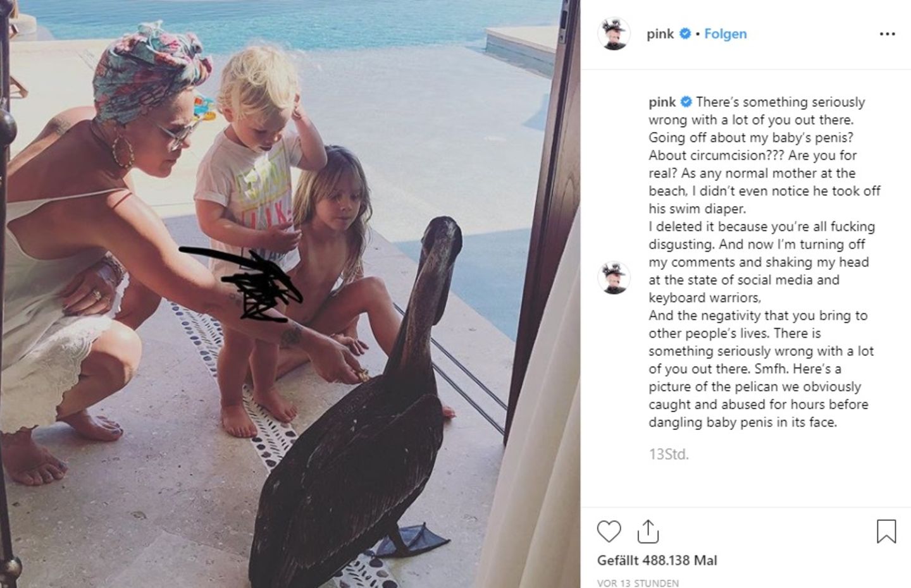Viewport: 911px width, 588px height.
Task: Save the post with the bookmark icon
Action: tap(886, 531)
